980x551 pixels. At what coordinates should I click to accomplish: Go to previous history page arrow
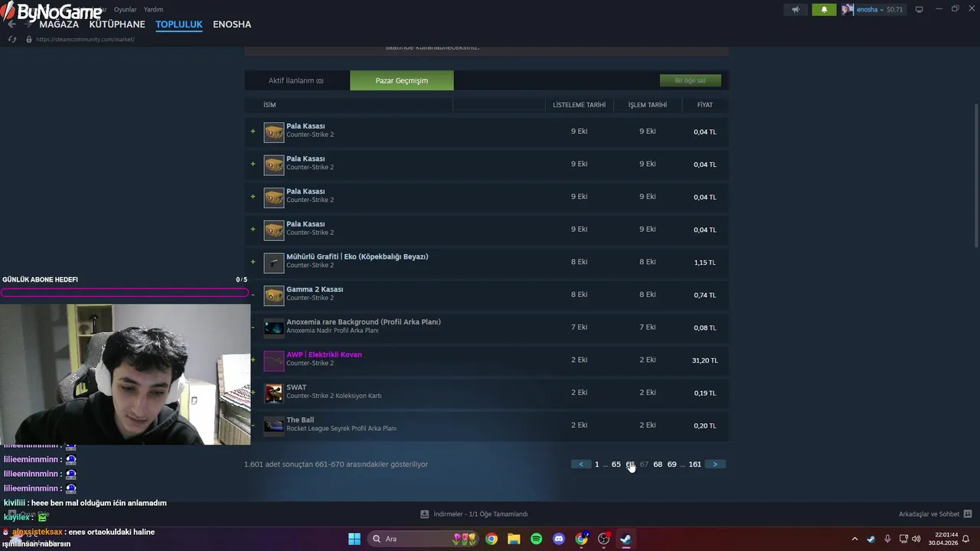(x=581, y=465)
